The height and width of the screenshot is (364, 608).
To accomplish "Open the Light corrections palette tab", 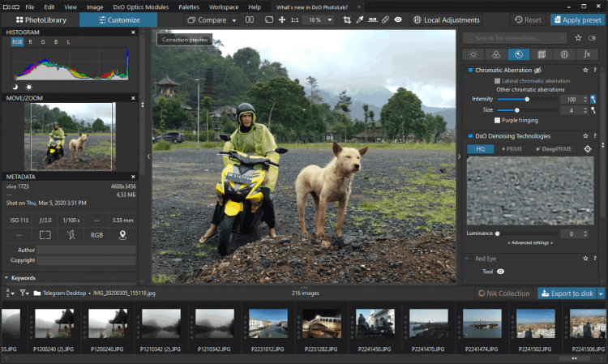I will click(x=473, y=54).
